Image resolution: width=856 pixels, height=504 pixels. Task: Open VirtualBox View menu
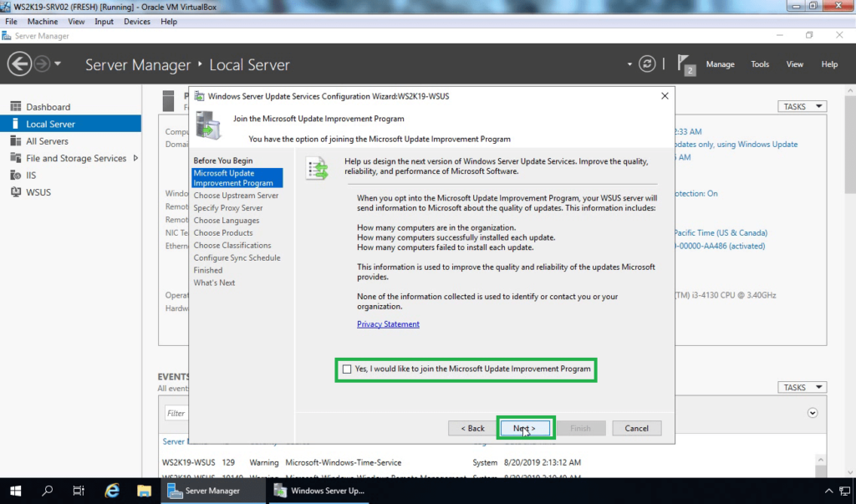pos(76,21)
